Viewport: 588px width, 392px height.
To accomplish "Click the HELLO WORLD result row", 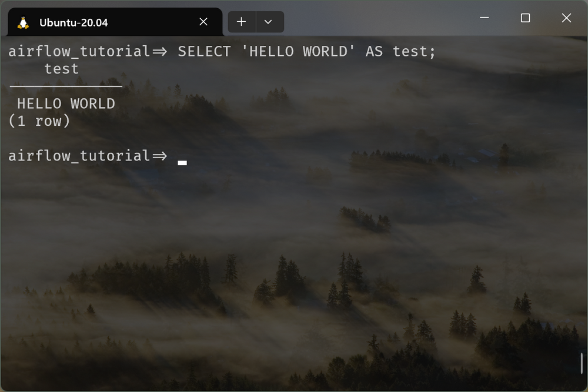I will click(x=65, y=103).
